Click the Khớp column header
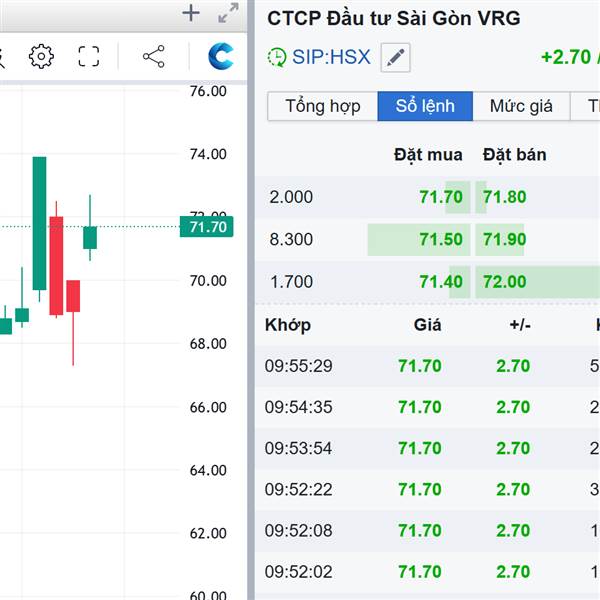 (x=288, y=325)
